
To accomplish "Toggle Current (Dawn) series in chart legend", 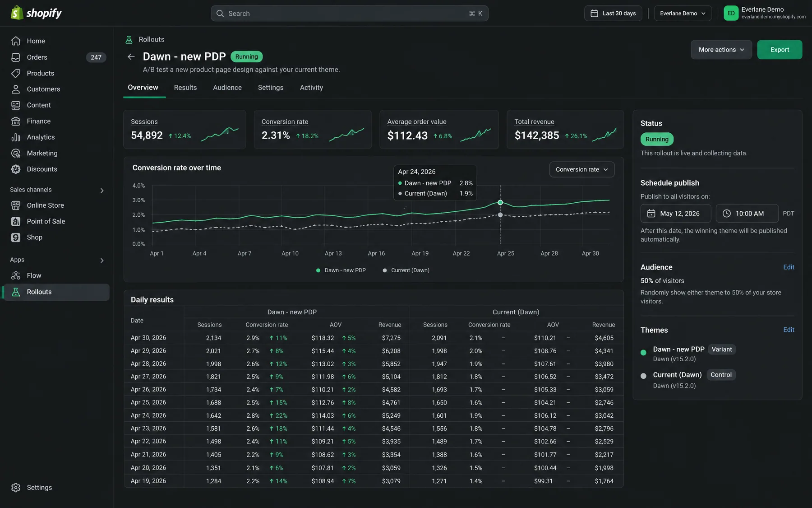I will [x=406, y=270].
